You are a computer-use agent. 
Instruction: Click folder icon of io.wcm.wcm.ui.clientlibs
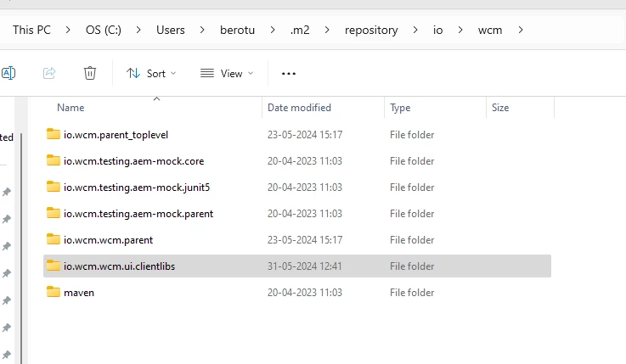pos(54,266)
